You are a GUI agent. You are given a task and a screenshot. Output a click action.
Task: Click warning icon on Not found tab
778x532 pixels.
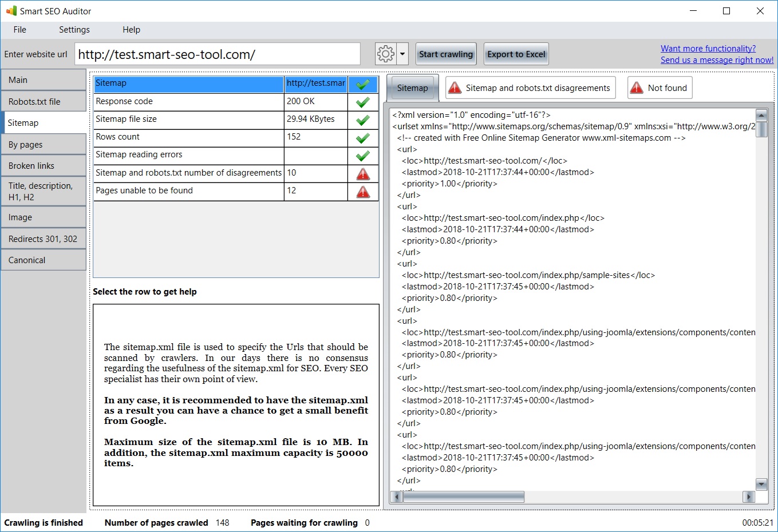[x=637, y=88]
